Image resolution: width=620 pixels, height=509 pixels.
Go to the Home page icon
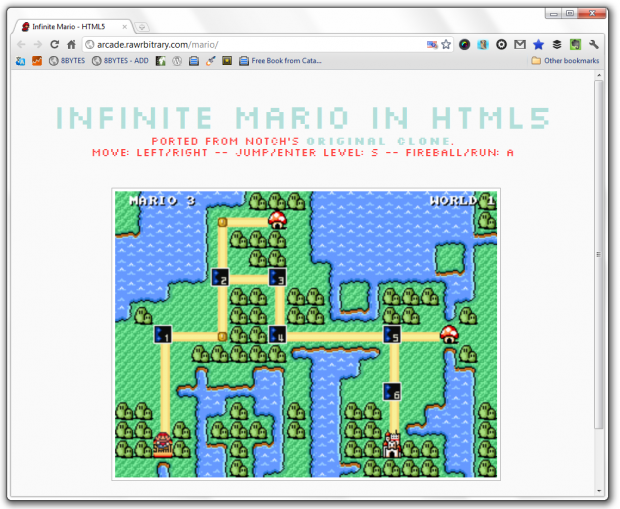(x=71, y=44)
